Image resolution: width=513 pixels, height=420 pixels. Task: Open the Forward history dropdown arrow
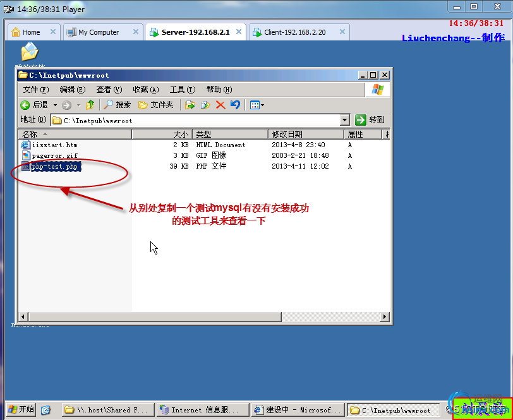click(78, 105)
